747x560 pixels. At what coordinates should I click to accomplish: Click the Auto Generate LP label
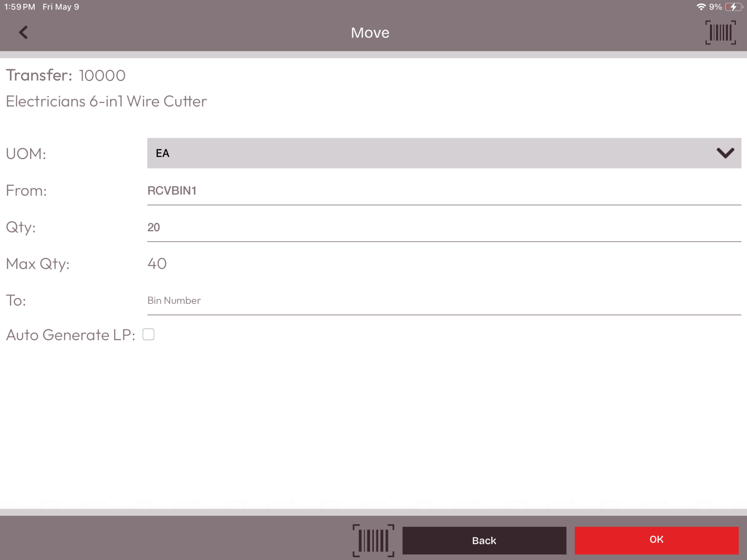click(x=71, y=335)
